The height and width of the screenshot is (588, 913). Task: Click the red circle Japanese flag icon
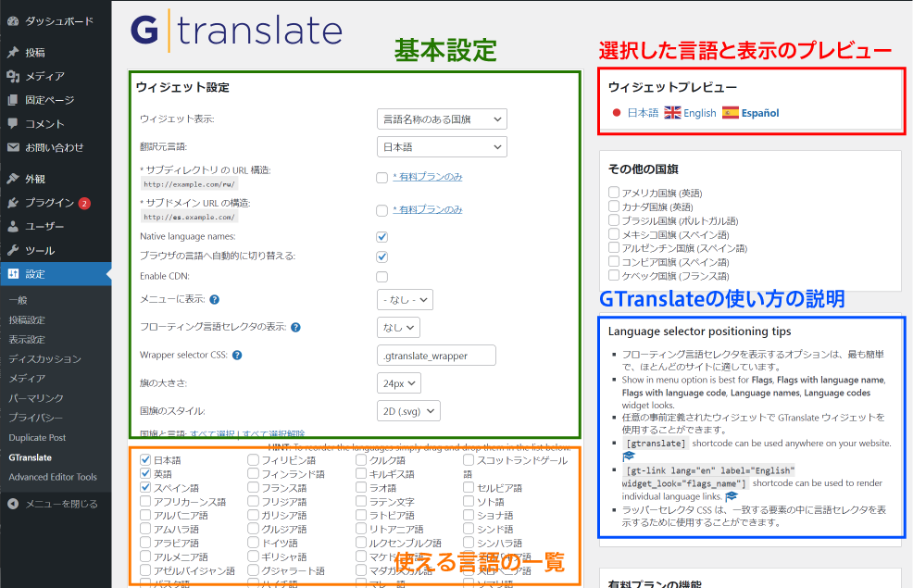point(617,113)
